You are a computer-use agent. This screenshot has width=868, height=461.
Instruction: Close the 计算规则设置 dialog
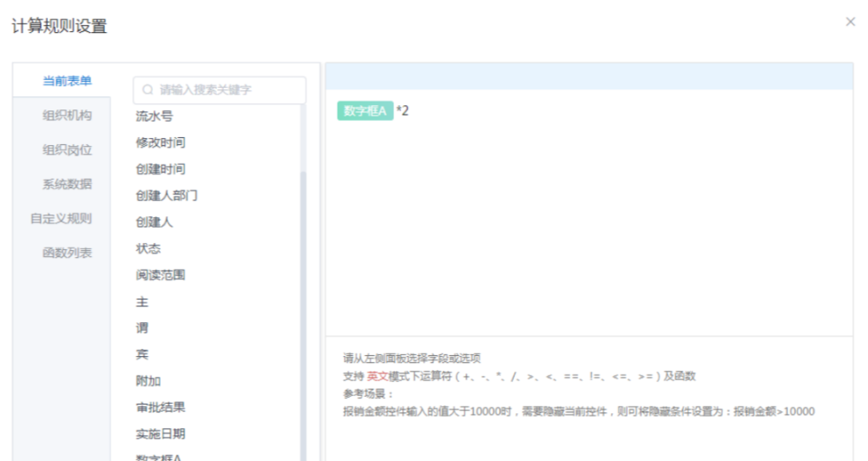pos(850,22)
